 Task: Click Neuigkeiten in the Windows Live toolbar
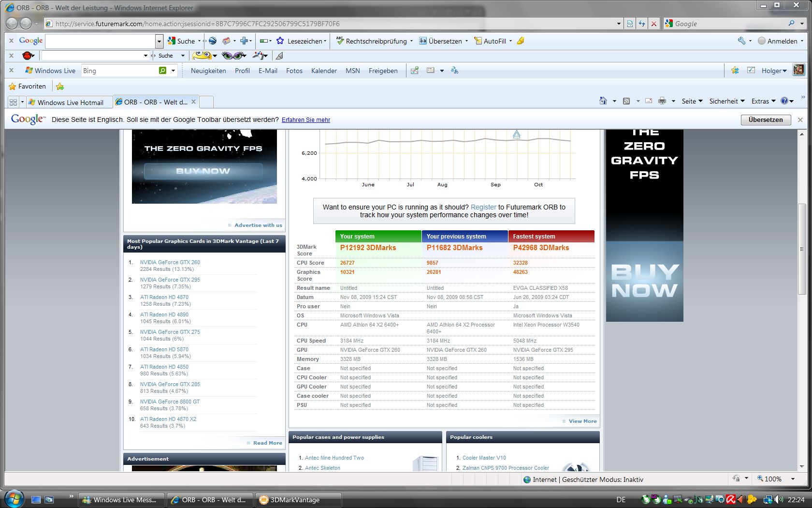coord(208,71)
